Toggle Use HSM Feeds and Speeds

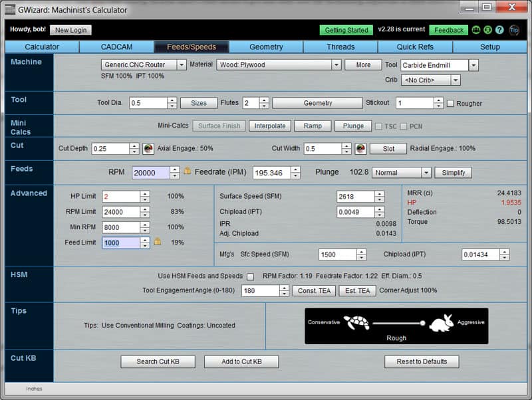click(x=249, y=276)
